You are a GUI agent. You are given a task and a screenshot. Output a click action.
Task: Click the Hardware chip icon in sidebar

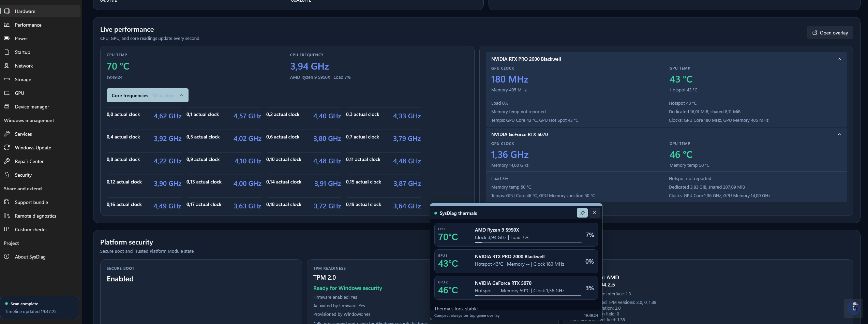tap(7, 11)
